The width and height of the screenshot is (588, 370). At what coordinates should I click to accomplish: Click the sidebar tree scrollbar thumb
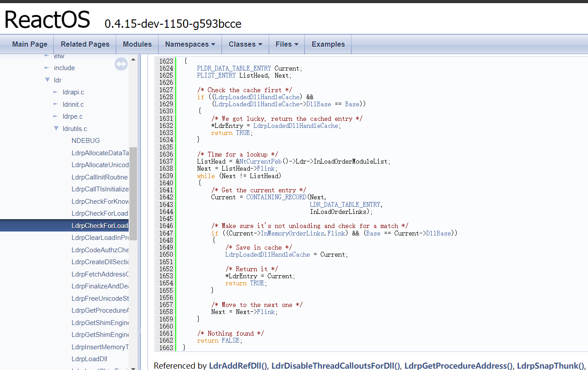(x=133, y=194)
